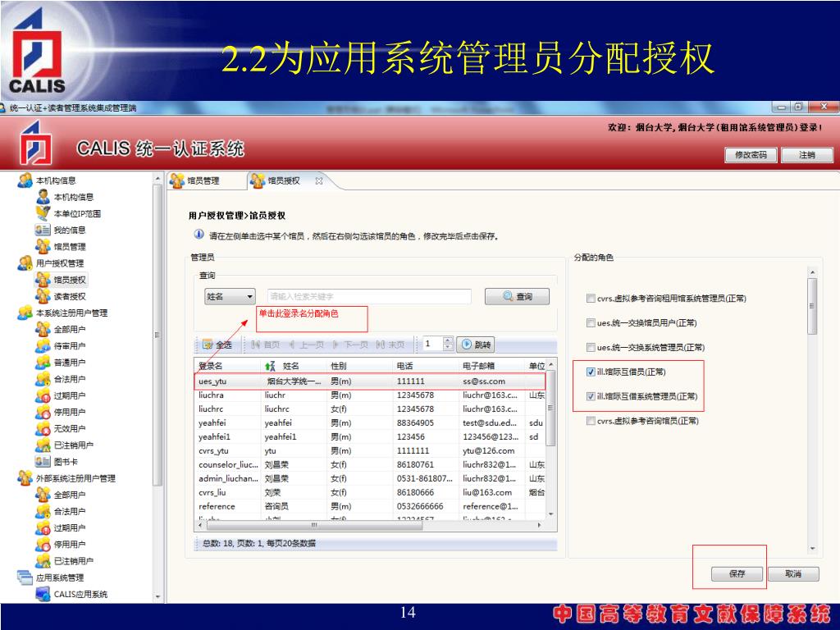Screen dimensions: 840x630
Task: Sort by the 姓名 column sort icon
Action: (270, 366)
